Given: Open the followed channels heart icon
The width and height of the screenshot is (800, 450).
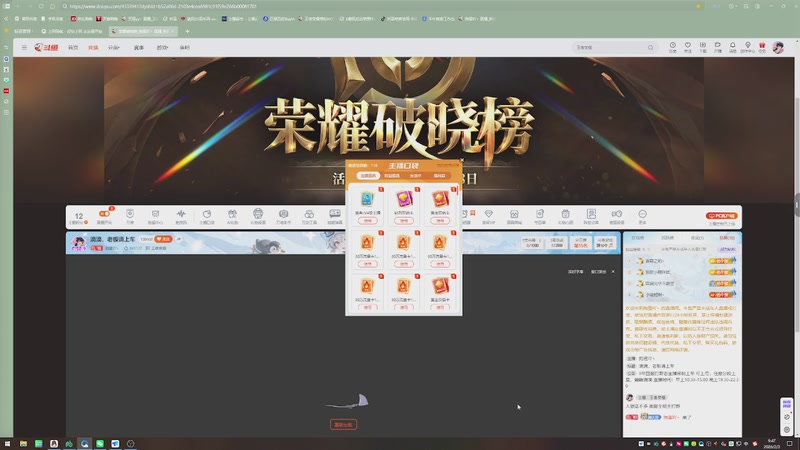Looking at the screenshot, I should pyautogui.click(x=688, y=47).
